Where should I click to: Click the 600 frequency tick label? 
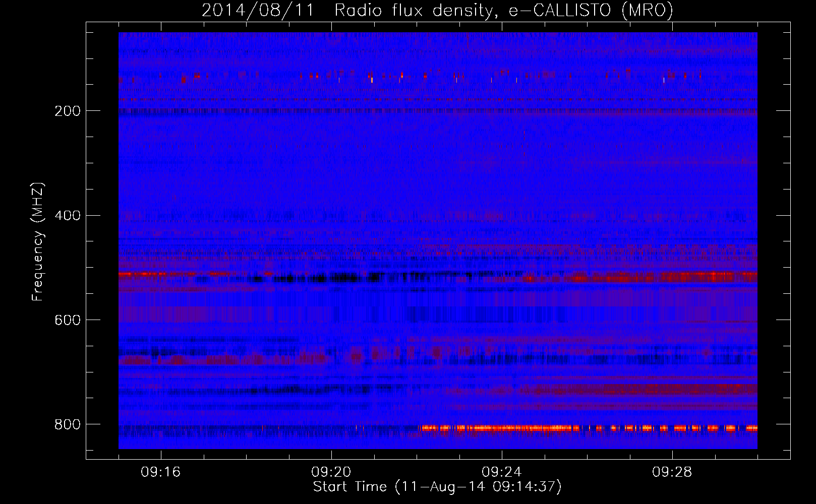pos(68,321)
